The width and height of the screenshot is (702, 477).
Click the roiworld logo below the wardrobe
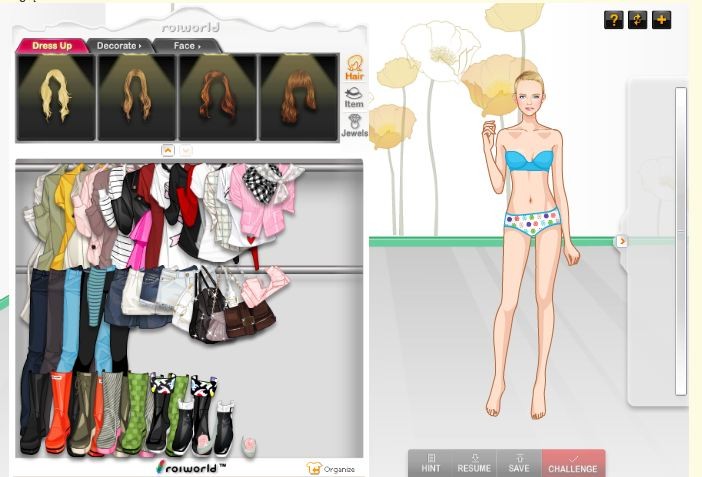191,467
